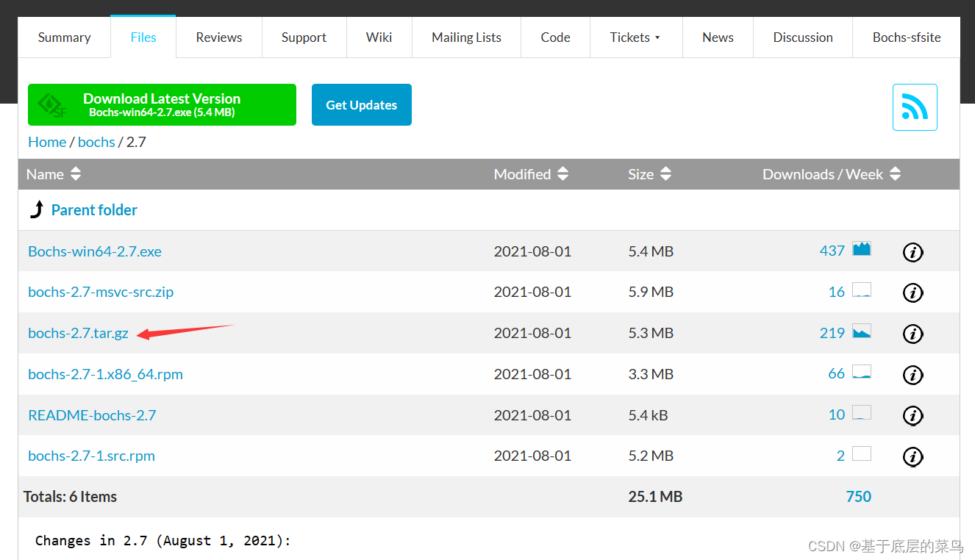This screenshot has width=975, height=560.
Task: Download Bochs-win64-2.7.exe file link
Action: [95, 251]
